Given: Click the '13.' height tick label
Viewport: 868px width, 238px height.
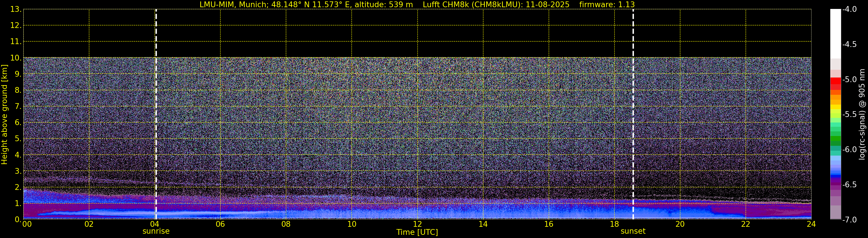Looking at the screenshot, I should [16, 10].
